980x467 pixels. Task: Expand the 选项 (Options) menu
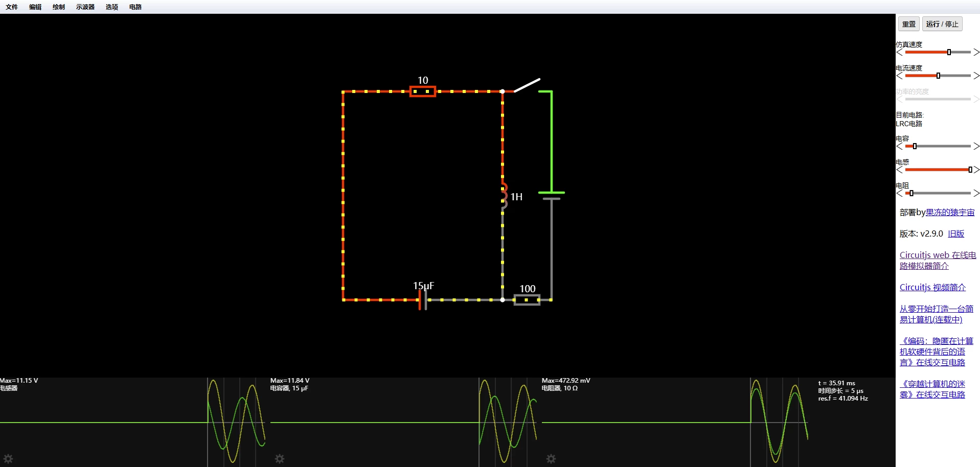[x=112, y=7]
